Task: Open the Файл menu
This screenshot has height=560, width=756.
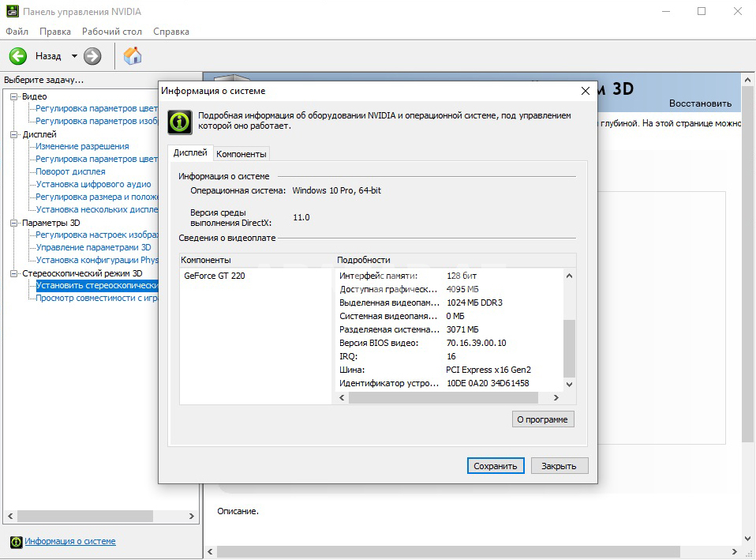Action: [17, 32]
